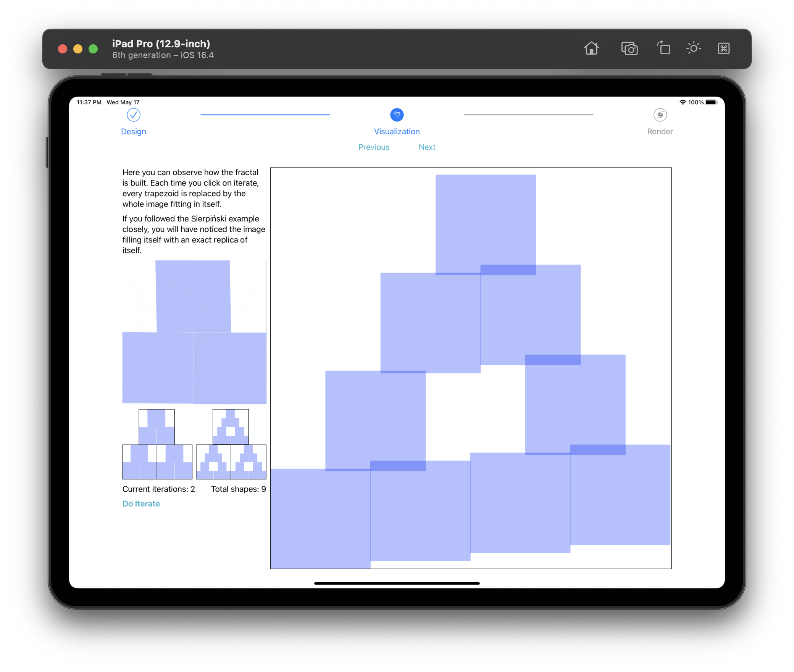Rotate the device with the rotate icon
The width and height of the screenshot is (794, 672).
(x=663, y=48)
